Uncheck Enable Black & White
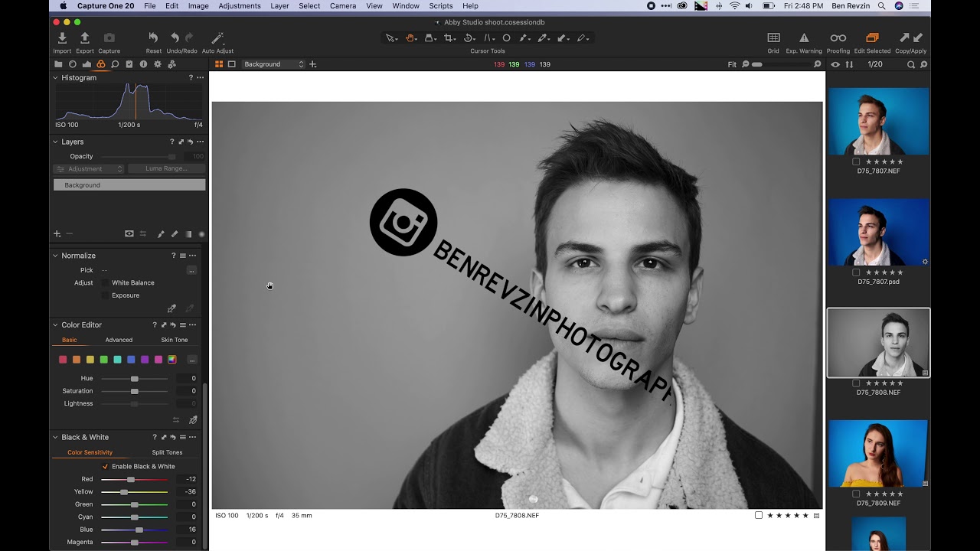Screen dimensions: 980x551 click(x=105, y=466)
